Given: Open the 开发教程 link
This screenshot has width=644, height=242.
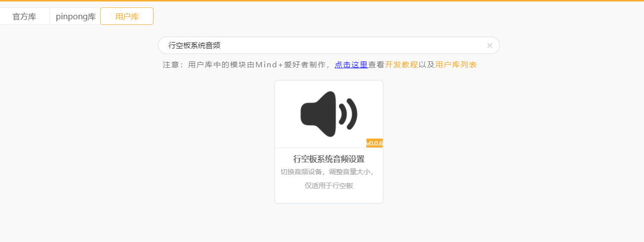Looking at the screenshot, I should click(x=402, y=65).
